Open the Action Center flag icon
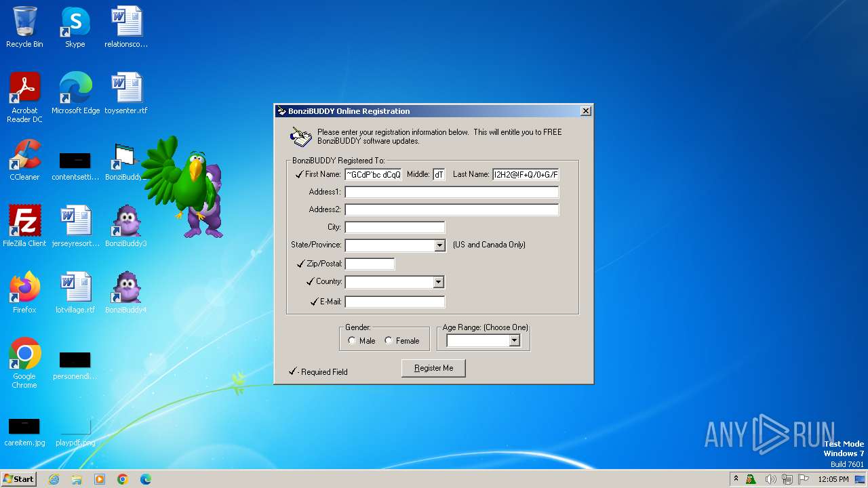868x488 pixels. pyautogui.click(x=804, y=479)
